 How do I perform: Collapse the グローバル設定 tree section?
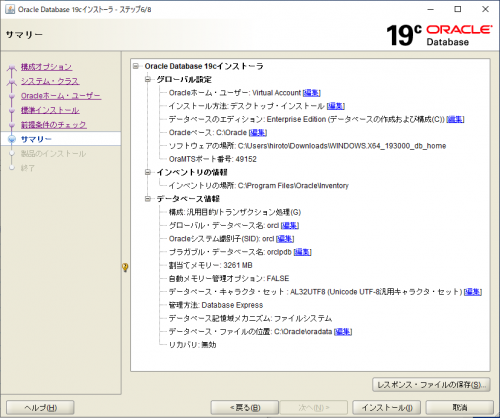[x=148, y=79]
